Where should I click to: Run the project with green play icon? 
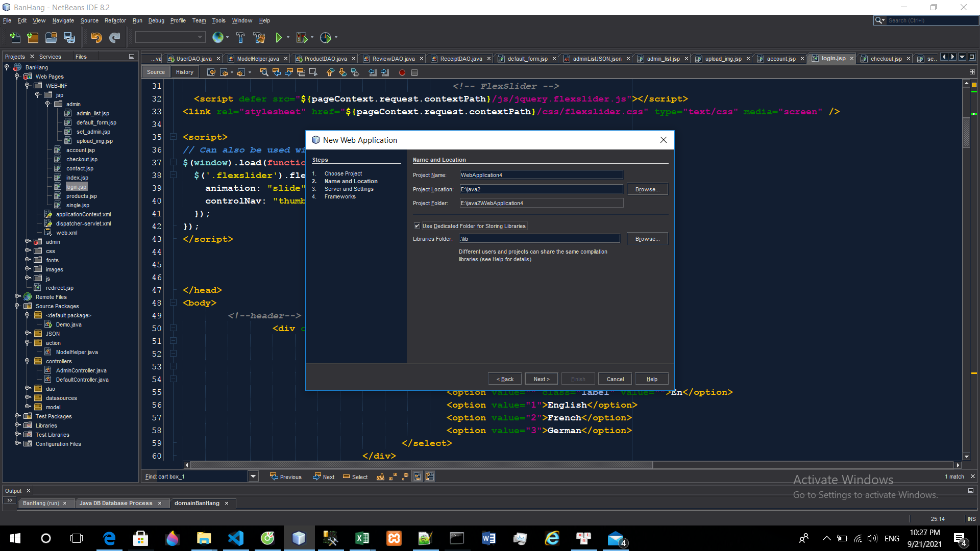(x=279, y=37)
